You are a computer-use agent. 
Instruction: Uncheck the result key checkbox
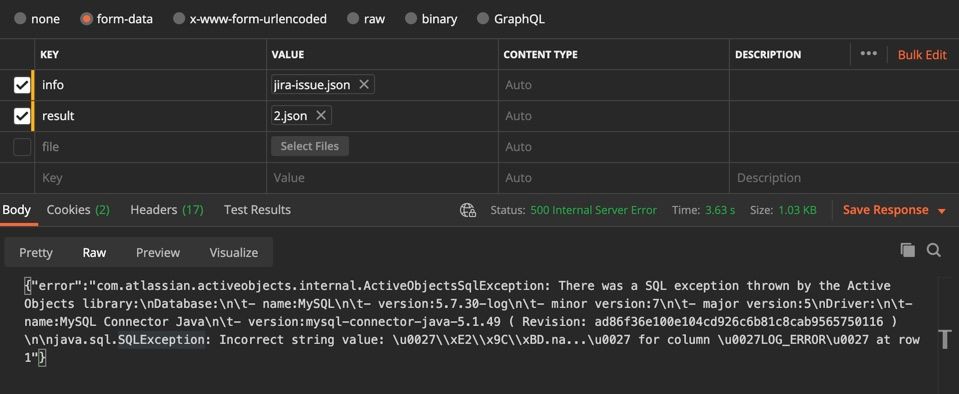[x=22, y=116]
